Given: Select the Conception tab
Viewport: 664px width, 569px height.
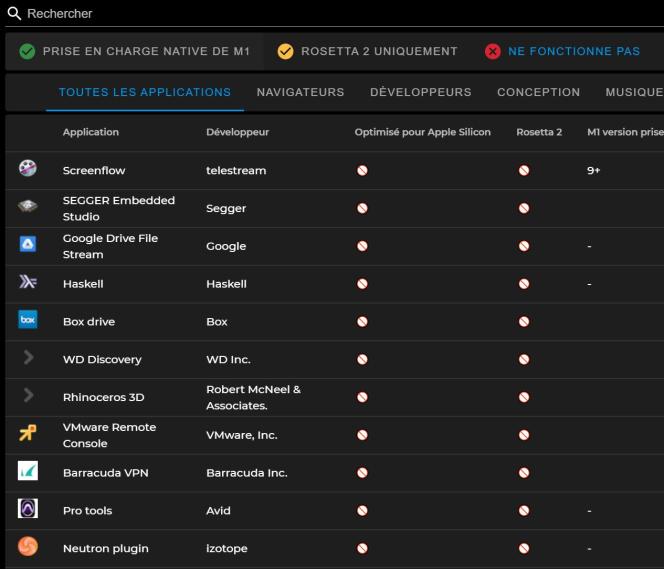Looking at the screenshot, I should point(538,92).
